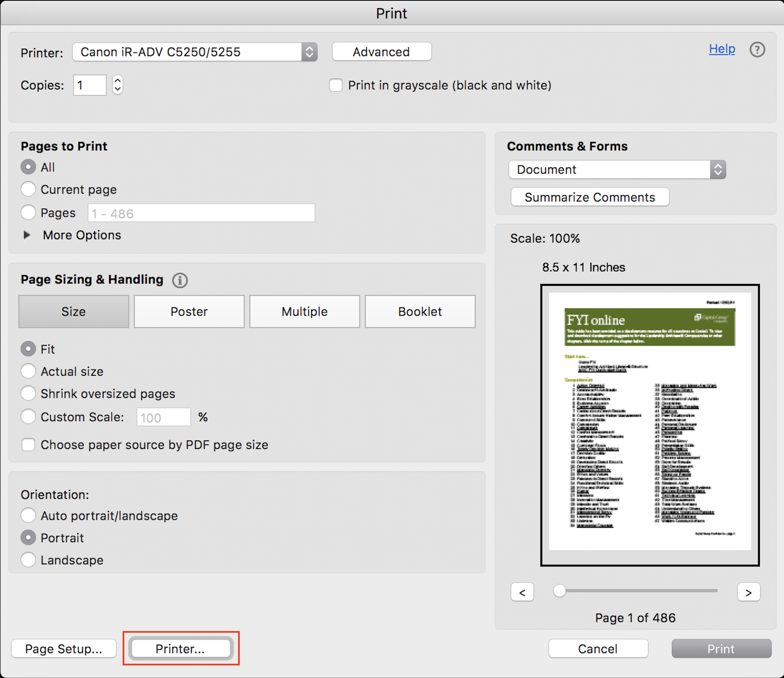784x678 pixels.
Task: Click the Page 1 of 486 label
Action: coord(635,618)
